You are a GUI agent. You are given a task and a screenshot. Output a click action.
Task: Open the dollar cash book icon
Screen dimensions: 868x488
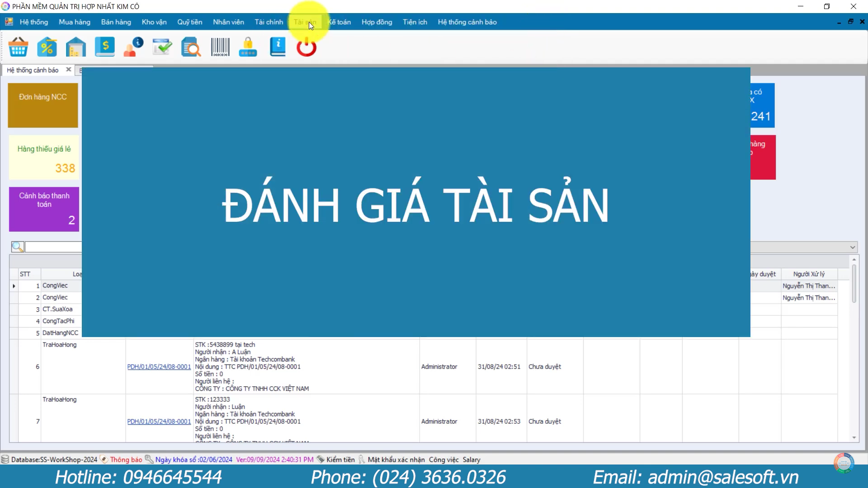pyautogui.click(x=105, y=47)
